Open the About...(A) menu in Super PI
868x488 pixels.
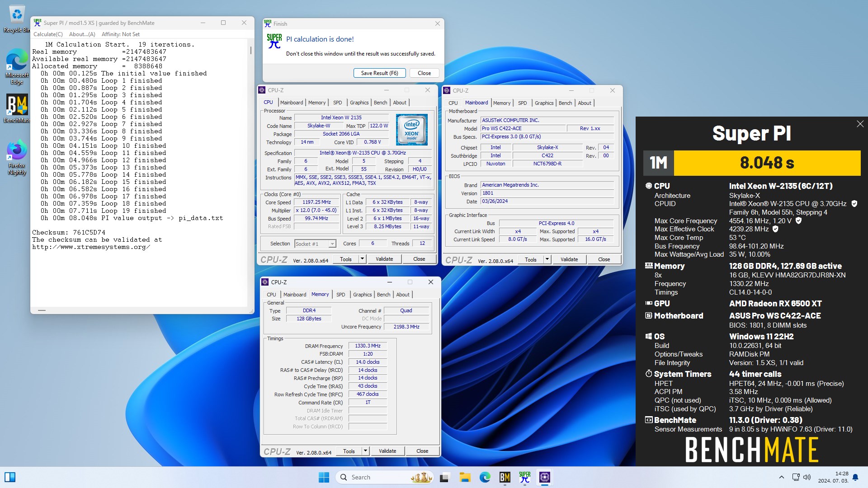click(x=82, y=34)
